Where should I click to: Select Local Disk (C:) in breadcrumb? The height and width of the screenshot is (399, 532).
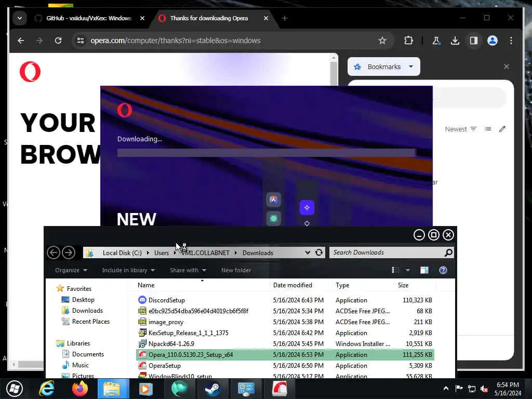[122, 253]
